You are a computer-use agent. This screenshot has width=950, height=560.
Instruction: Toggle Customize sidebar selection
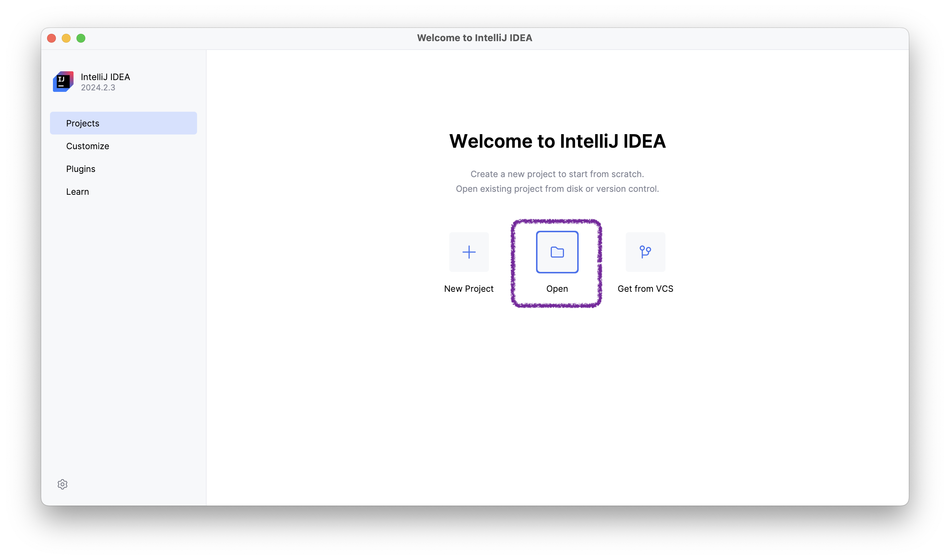(x=87, y=146)
